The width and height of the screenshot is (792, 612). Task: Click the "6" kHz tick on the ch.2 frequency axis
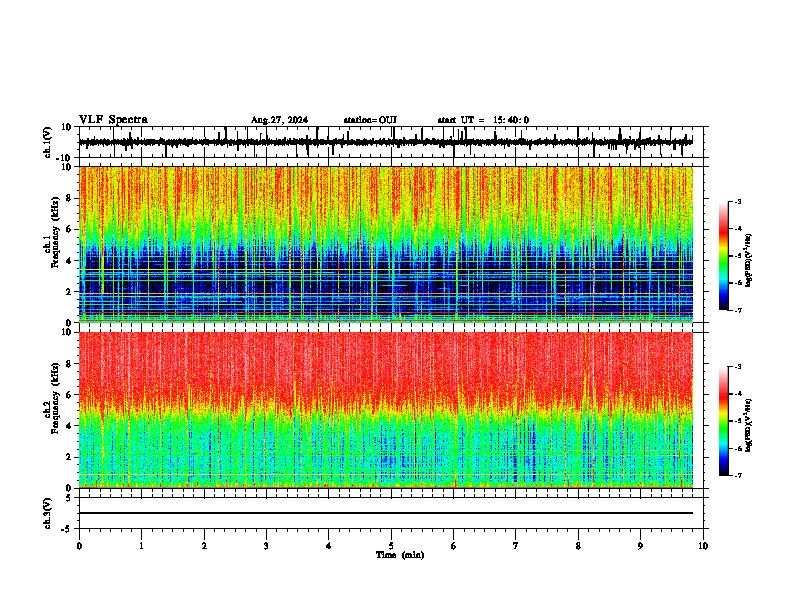tap(69, 395)
